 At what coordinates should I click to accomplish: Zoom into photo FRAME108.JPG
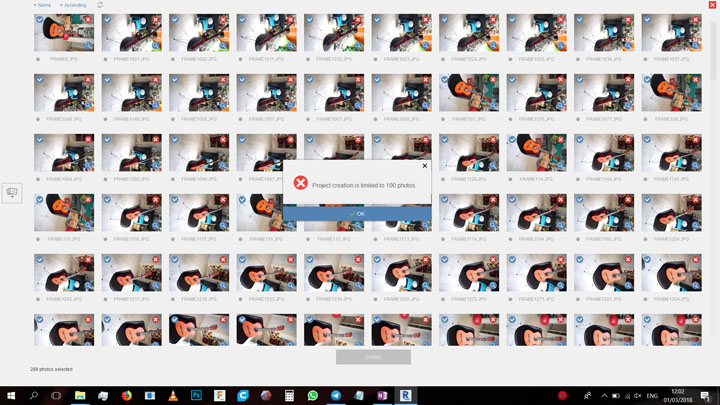(696, 106)
